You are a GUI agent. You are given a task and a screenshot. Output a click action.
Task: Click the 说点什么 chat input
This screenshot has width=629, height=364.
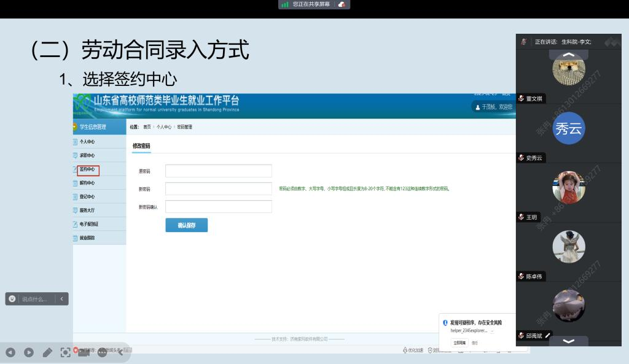click(34, 299)
